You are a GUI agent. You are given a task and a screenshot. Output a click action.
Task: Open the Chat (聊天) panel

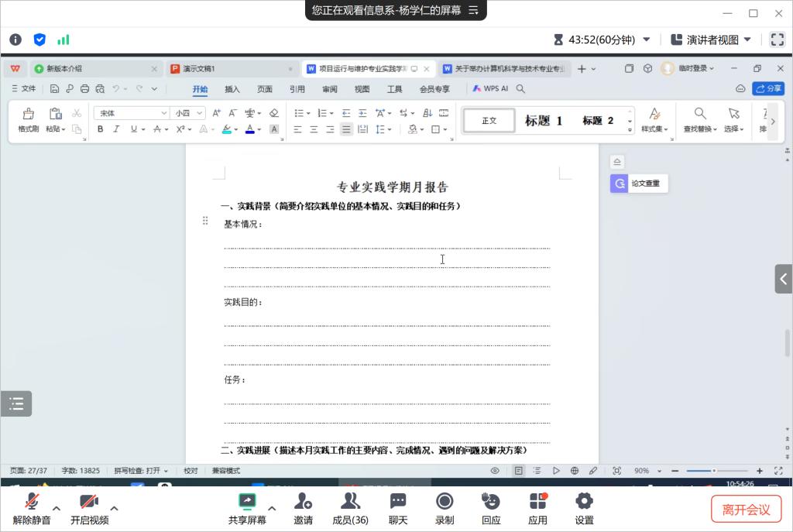[398, 502]
